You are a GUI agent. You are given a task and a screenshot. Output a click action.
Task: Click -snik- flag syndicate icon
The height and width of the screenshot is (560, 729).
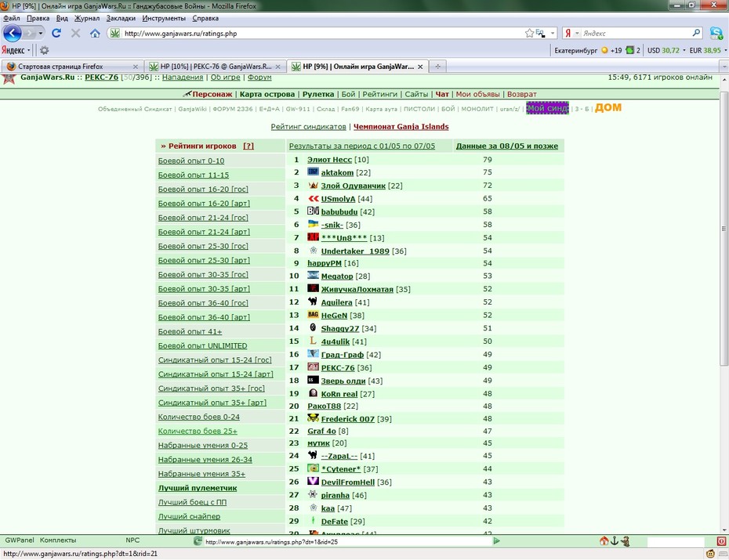click(x=313, y=224)
